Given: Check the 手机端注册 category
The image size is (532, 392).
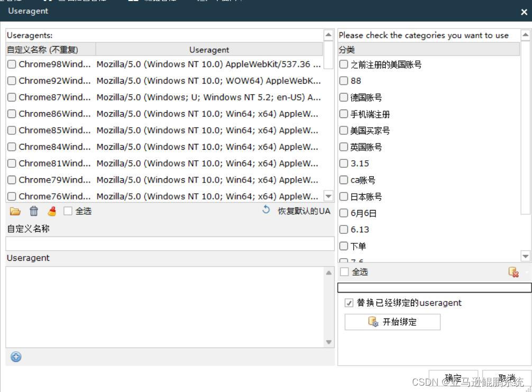Looking at the screenshot, I should [x=344, y=114].
